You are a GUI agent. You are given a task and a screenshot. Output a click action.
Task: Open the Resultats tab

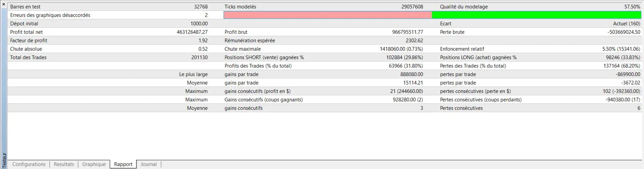(64, 164)
